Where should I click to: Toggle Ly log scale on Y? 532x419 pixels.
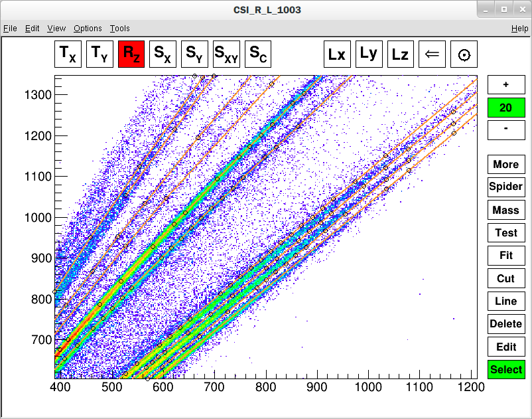369,54
